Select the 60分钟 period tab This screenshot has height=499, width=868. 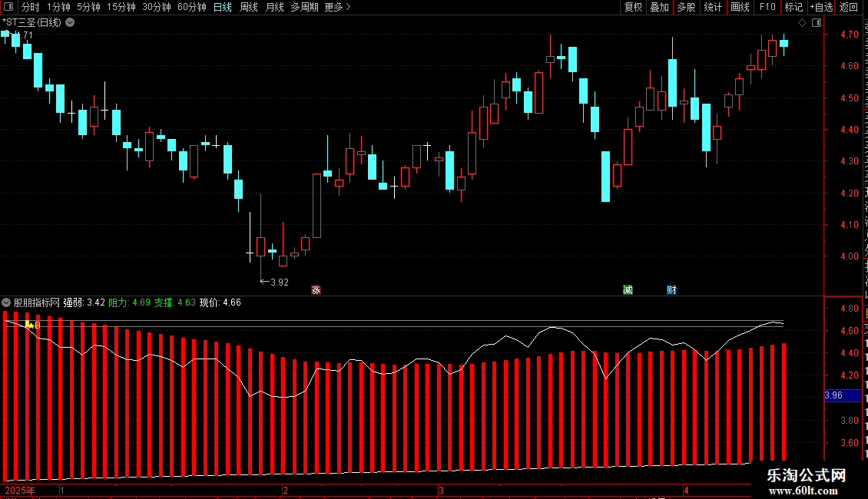pyautogui.click(x=191, y=7)
